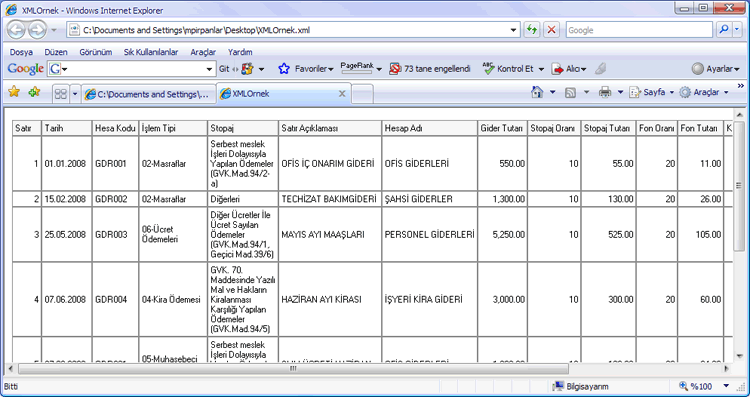Click the horizontal scrollbar right arrow

[x=727, y=369]
